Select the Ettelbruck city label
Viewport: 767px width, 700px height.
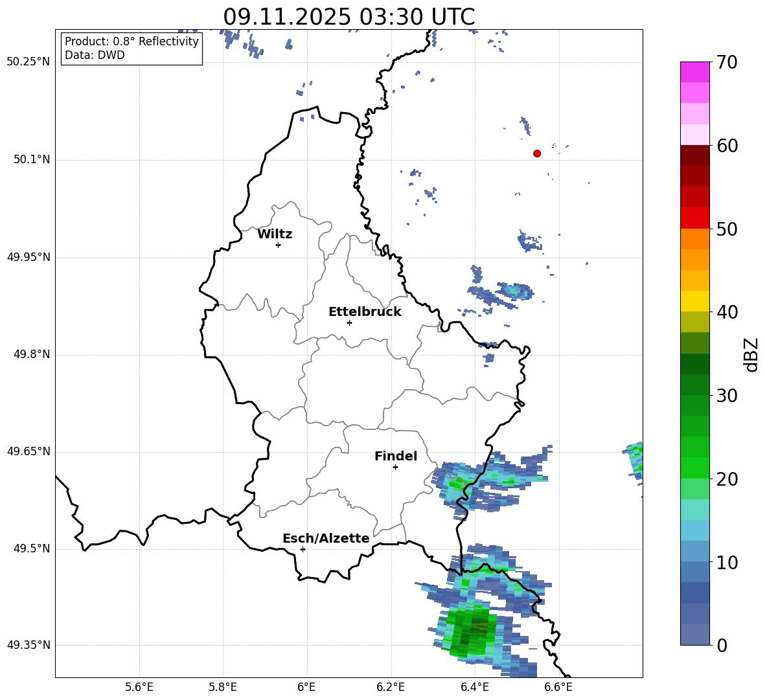pos(365,312)
